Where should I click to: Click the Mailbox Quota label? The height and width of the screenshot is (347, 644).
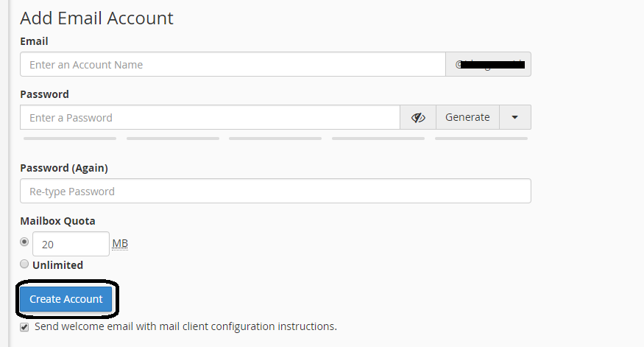58,221
